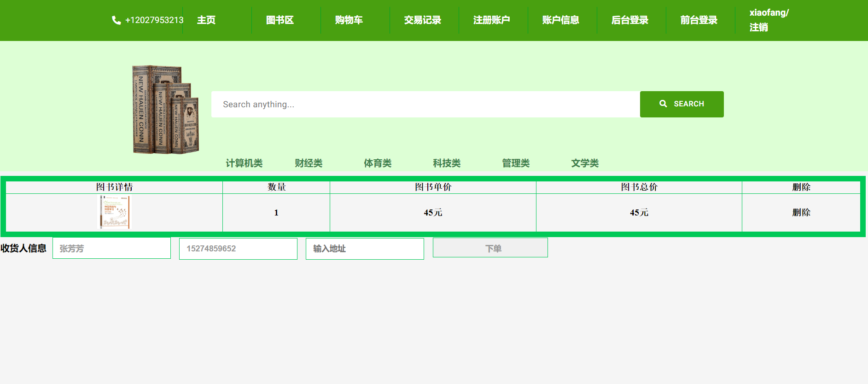Click xiaofang/注销 logout link
Screen dimensions: 868x384
tap(769, 20)
